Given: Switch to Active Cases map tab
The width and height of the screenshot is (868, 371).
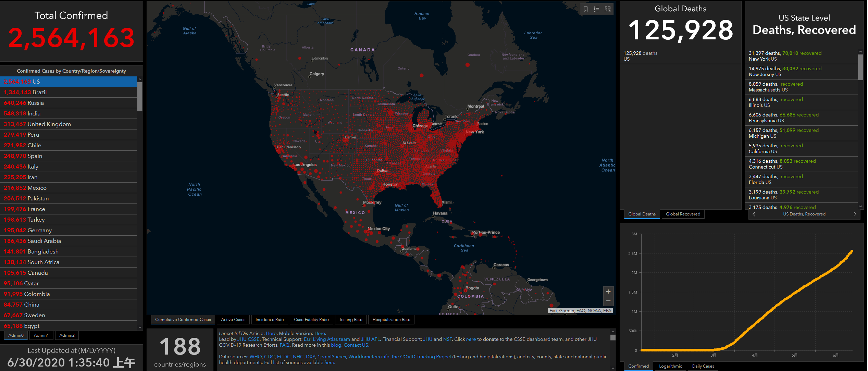Looking at the screenshot, I should [x=233, y=320].
